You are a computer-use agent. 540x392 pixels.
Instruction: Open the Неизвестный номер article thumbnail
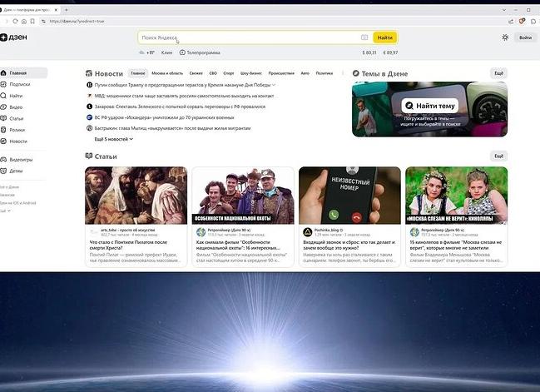[x=349, y=196]
